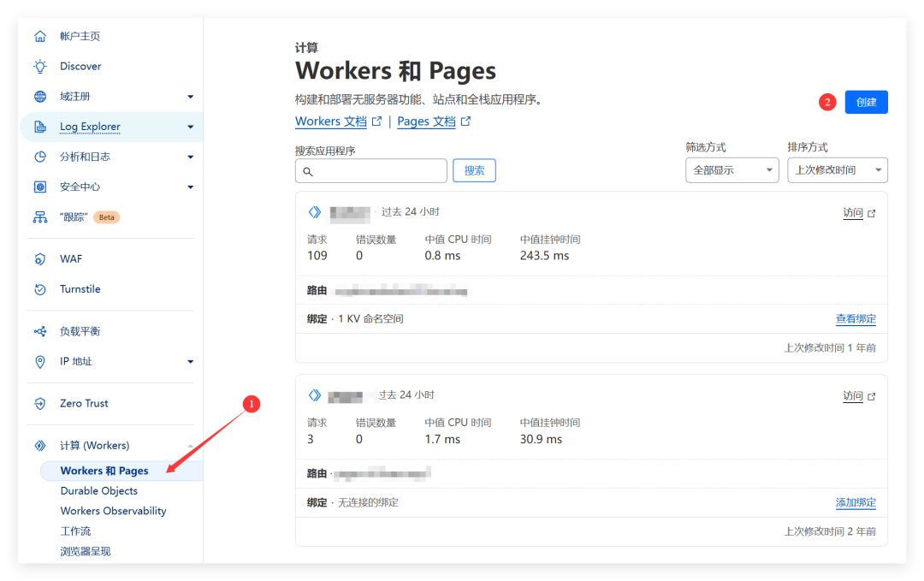Click the 计算 (Workers) diamond icon

pos(40,446)
